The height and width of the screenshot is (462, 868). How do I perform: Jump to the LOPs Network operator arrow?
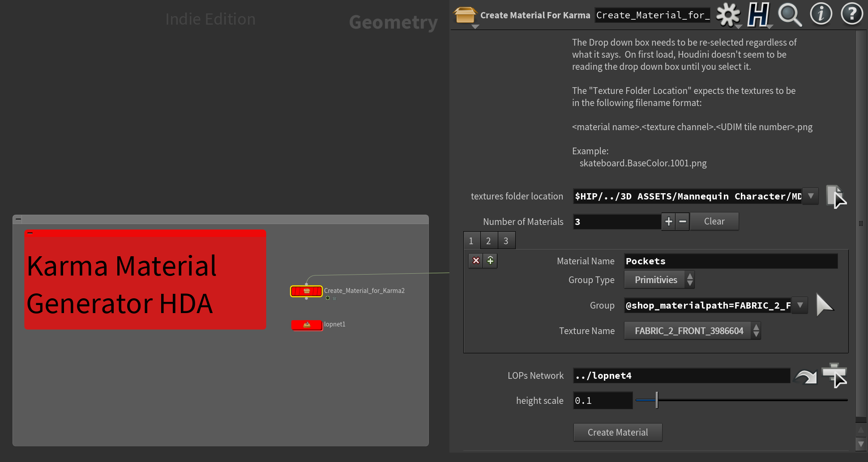pyautogui.click(x=806, y=377)
